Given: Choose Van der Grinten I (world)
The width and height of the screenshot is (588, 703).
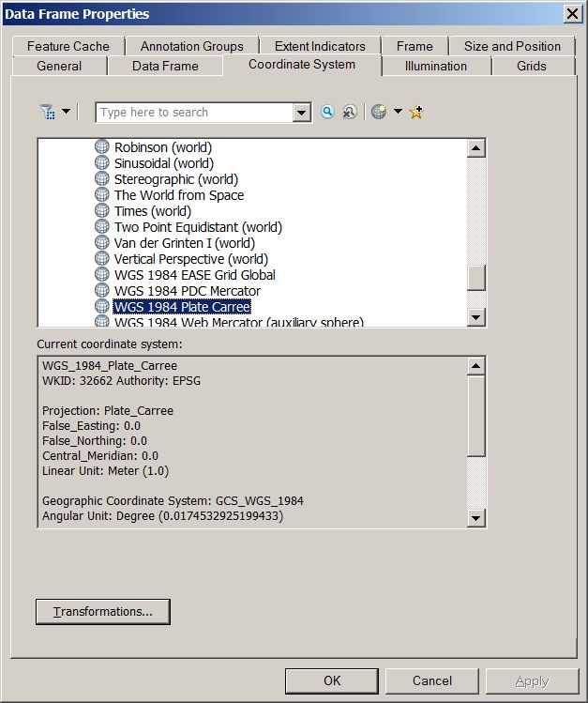Looking at the screenshot, I should pos(185,243).
